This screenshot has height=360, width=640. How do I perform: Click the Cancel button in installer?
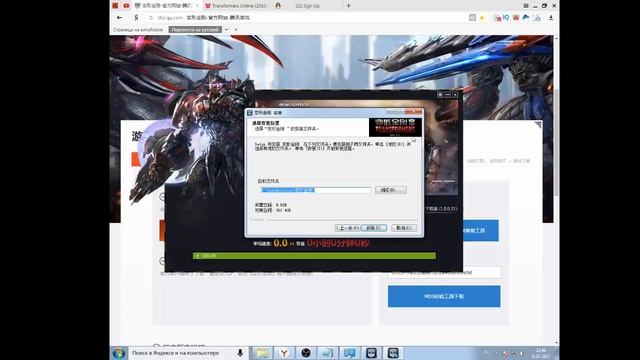404,228
